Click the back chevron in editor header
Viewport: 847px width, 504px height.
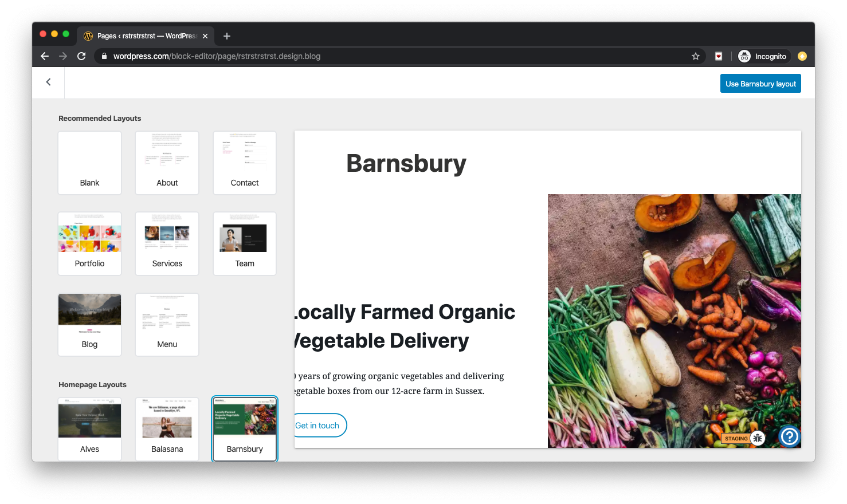coord(49,82)
